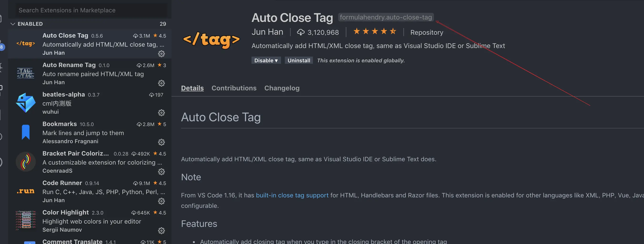This screenshot has height=244, width=644.
Task: Click the five-star rating in header
Action: coord(374,32)
